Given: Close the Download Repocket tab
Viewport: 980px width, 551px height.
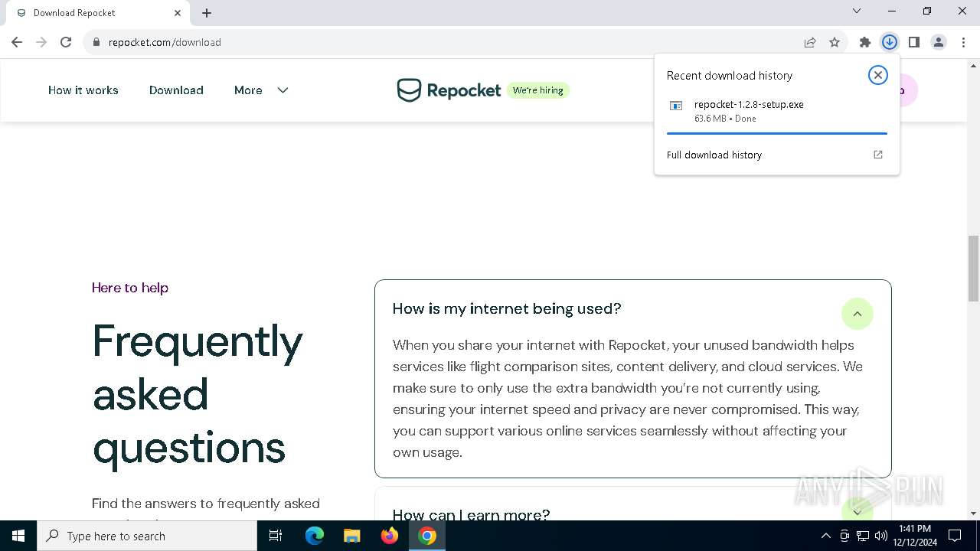Looking at the screenshot, I should pos(178,13).
